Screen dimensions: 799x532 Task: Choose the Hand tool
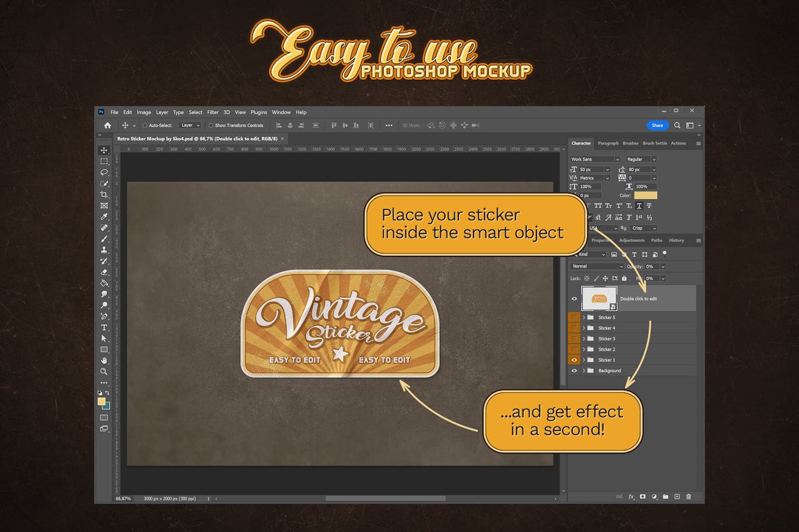click(104, 361)
